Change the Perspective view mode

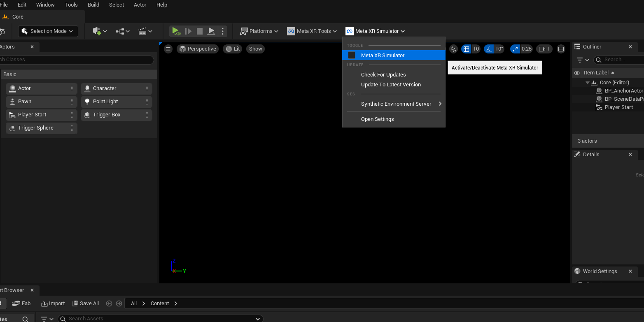(198, 49)
